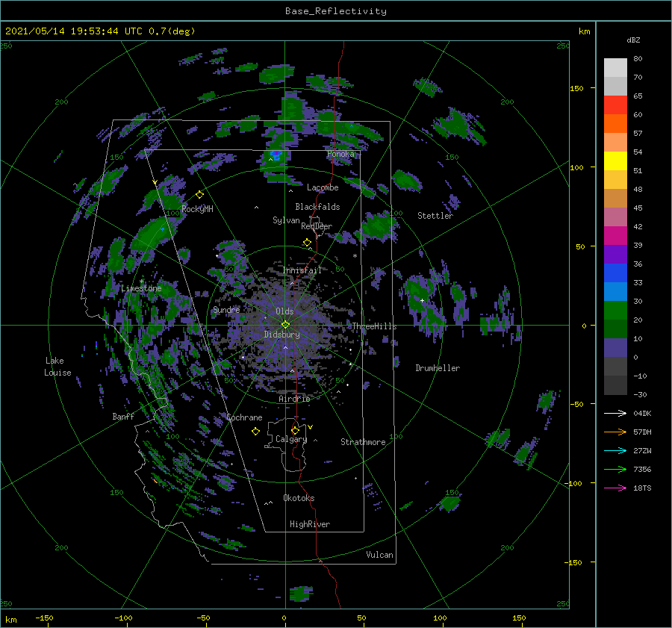This screenshot has width=672, height=628.
Task: Click the yellow radar-site diamond at map center
Action: pyautogui.click(x=285, y=325)
